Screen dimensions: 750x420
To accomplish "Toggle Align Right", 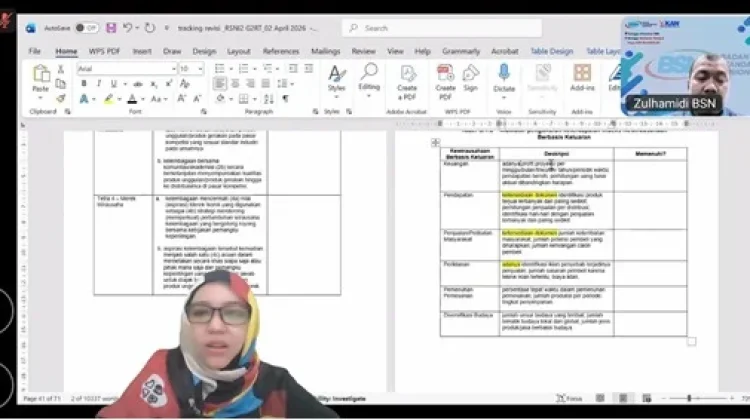I will coord(250,84).
